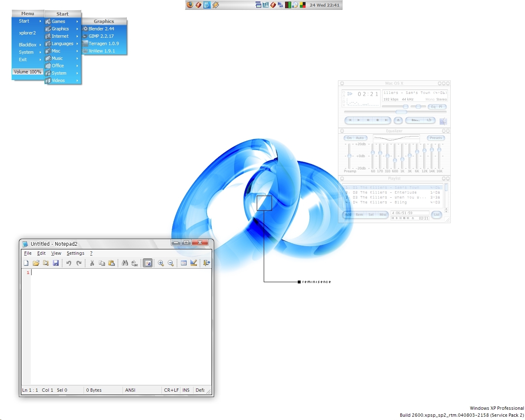This screenshot has width=525, height=420.
Task: Click the green level meter tray icon
Action: pos(288,5)
